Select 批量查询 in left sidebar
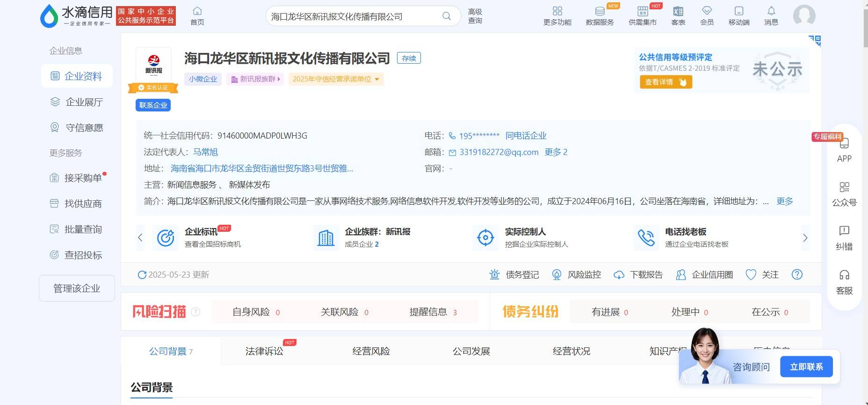The image size is (868, 405). click(77, 229)
